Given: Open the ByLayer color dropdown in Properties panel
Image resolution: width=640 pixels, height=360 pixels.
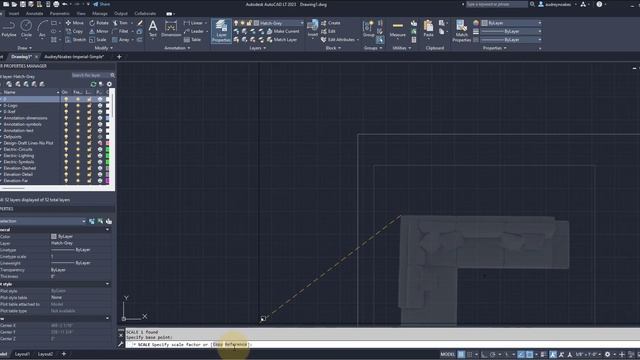Looking at the screenshot, I should tap(540, 23).
